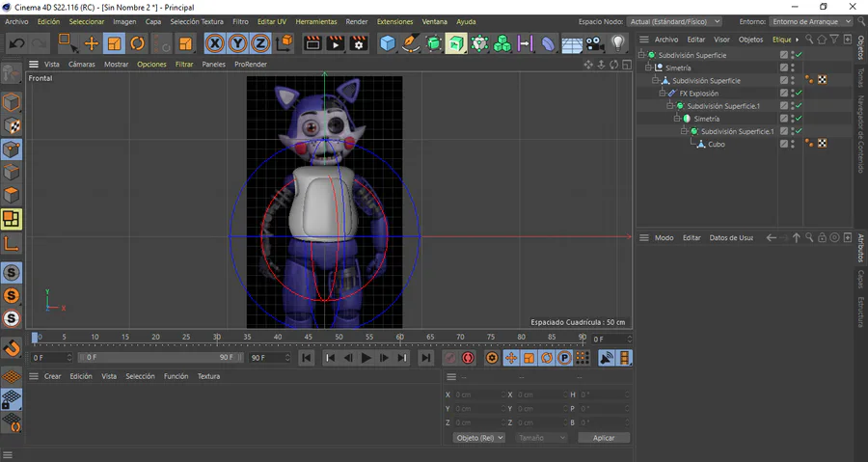This screenshot has width=868, height=462.
Task: Collapse the FX Explosión tree node
Action: coord(663,93)
